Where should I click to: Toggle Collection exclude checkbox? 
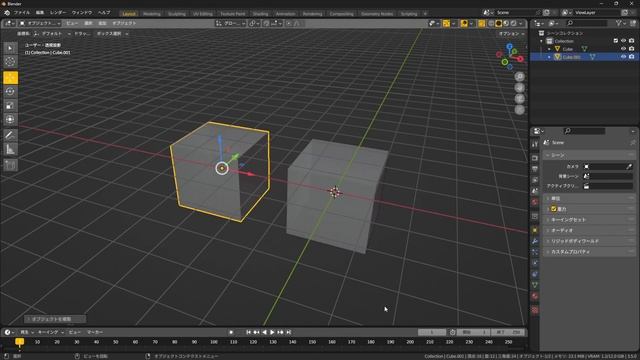click(616, 41)
